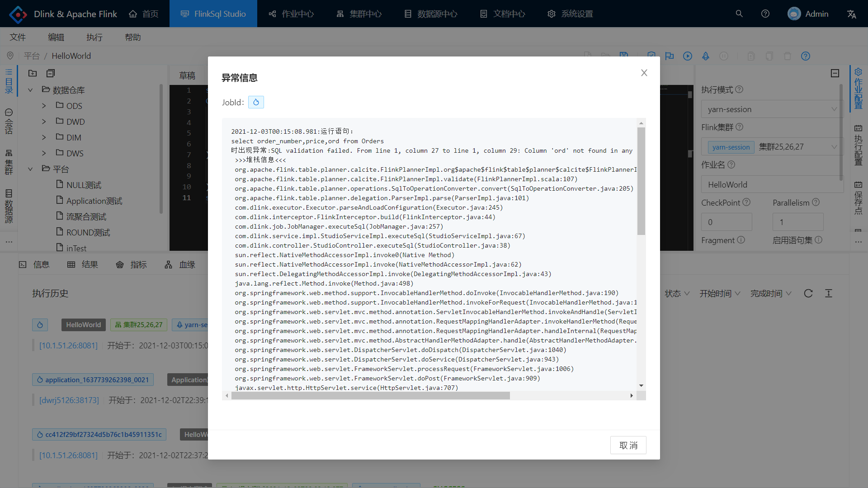Viewport: 868px width, 488px height.
Task: Click the 作业名 HelloWorld input field
Action: (x=771, y=184)
